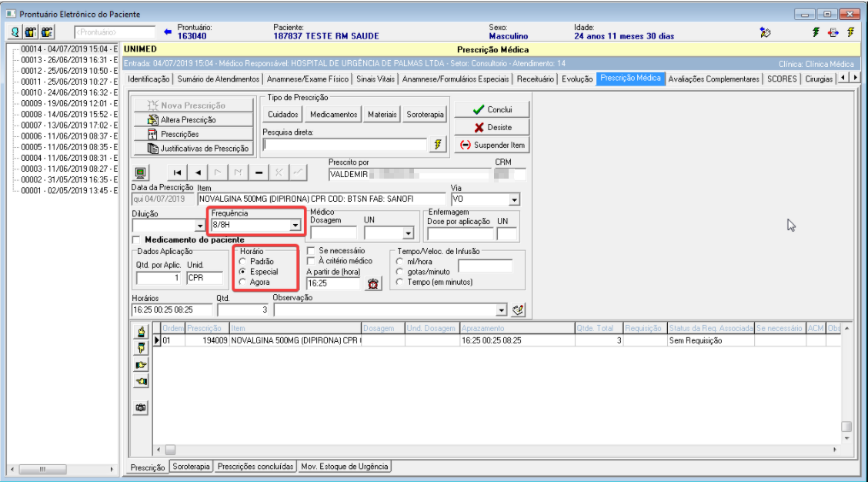Select the Padrão horário radio button
This screenshot has height=482, width=868.
coord(242,262)
